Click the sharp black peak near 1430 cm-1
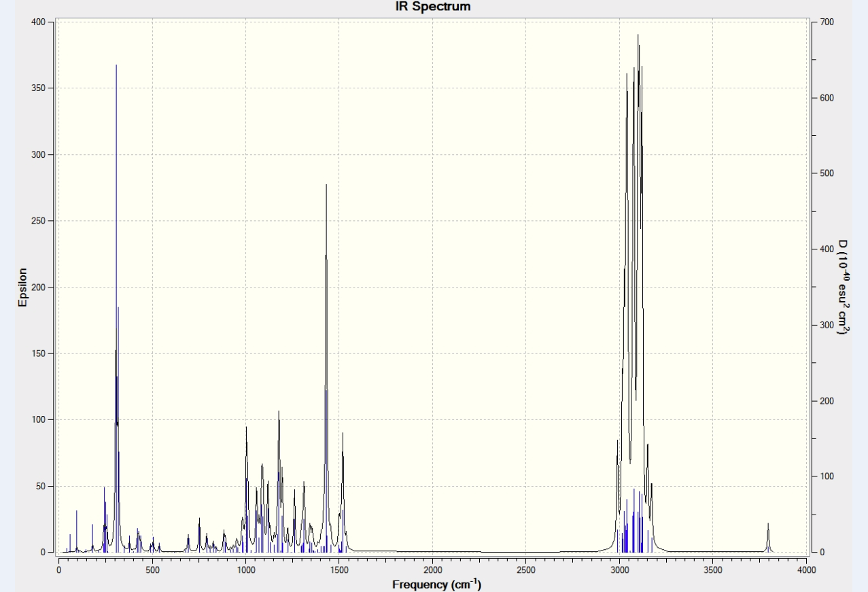The image size is (868, 592). pos(326,367)
